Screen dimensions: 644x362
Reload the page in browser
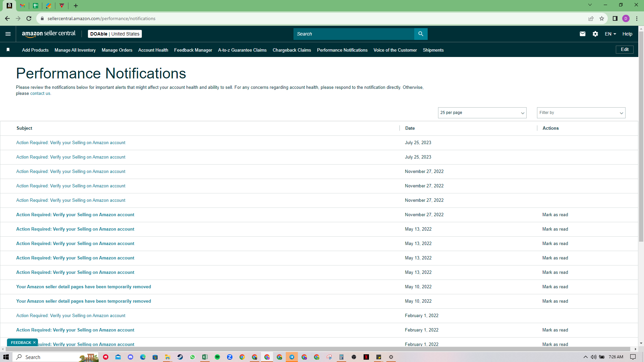tap(29, 18)
